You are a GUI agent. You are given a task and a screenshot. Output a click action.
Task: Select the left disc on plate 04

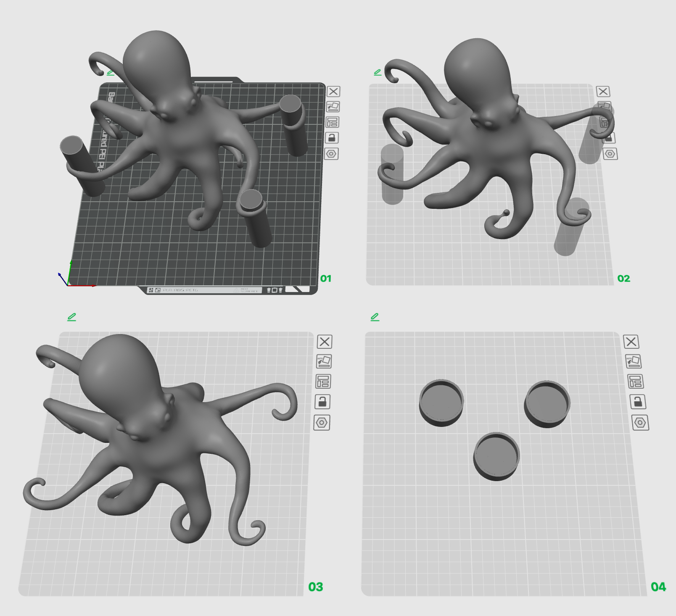click(x=441, y=403)
